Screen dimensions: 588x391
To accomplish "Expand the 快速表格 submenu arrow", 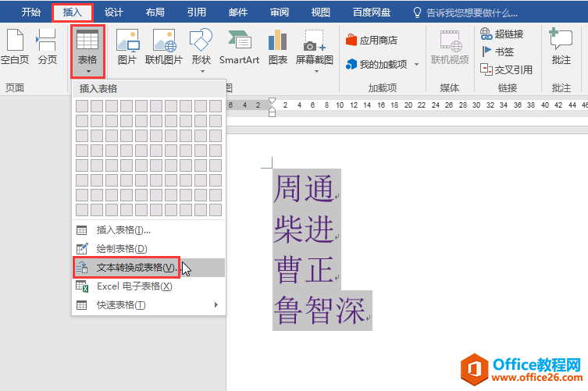I will click(216, 305).
